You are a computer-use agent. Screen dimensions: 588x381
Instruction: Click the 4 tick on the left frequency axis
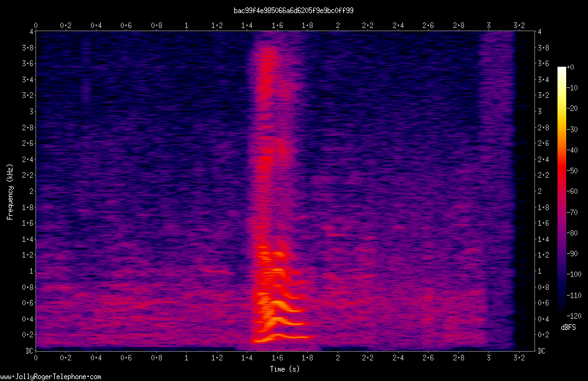[x=32, y=32]
